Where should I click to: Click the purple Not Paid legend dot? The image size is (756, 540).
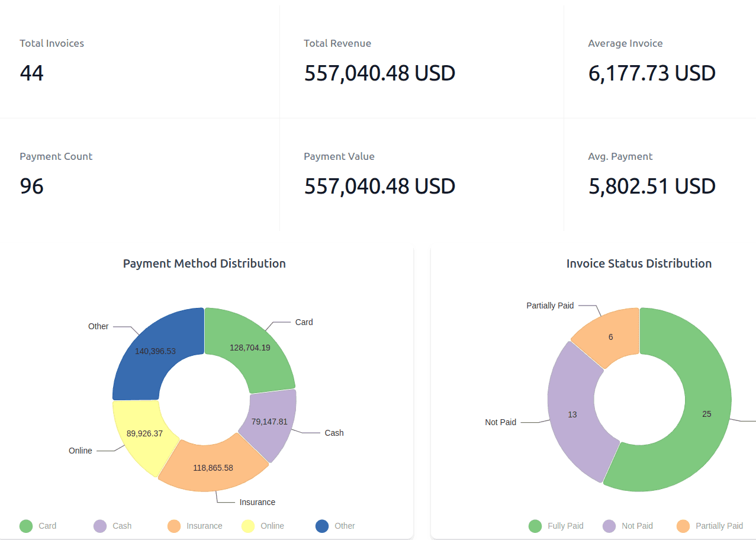[609, 526]
